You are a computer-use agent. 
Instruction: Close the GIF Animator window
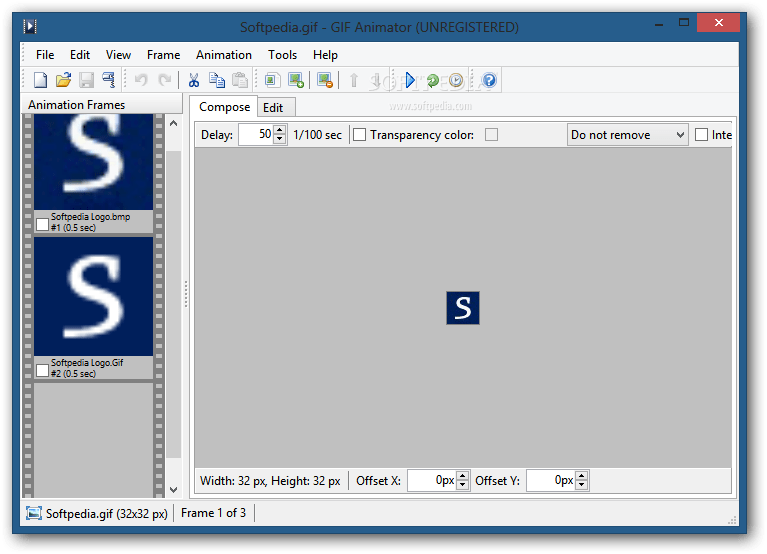click(718, 22)
